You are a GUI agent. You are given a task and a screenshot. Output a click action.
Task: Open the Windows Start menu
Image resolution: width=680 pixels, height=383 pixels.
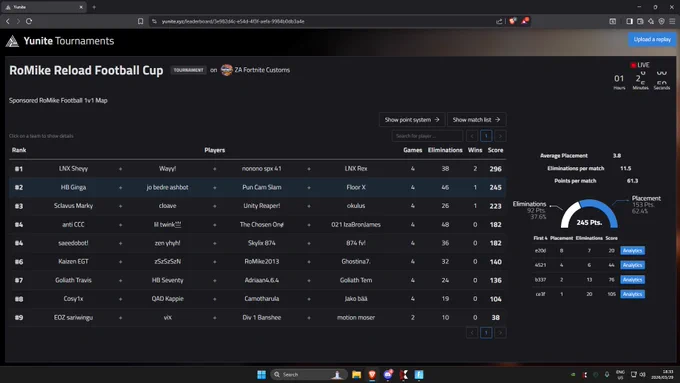[x=262, y=374]
